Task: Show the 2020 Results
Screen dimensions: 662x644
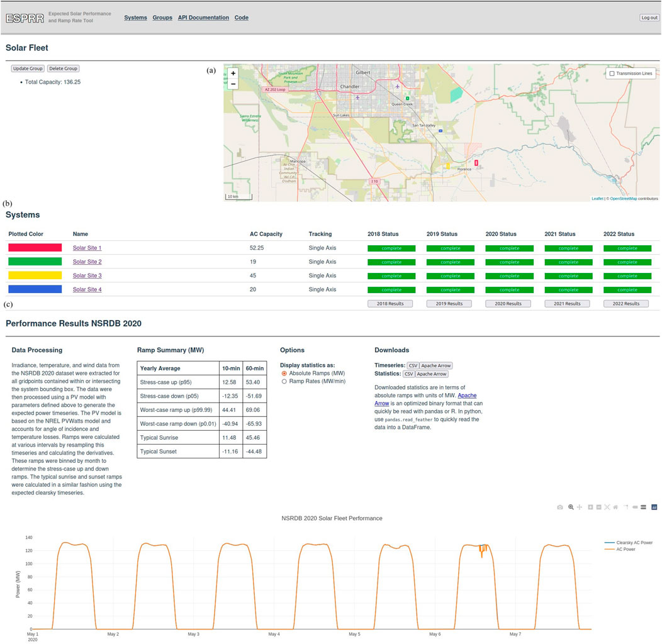Action: pyautogui.click(x=508, y=304)
